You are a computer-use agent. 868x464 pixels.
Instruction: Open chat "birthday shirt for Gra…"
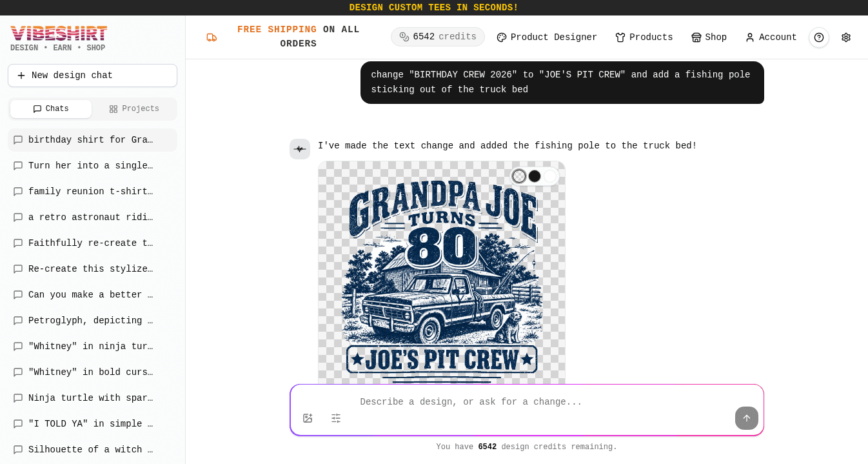[92, 140]
